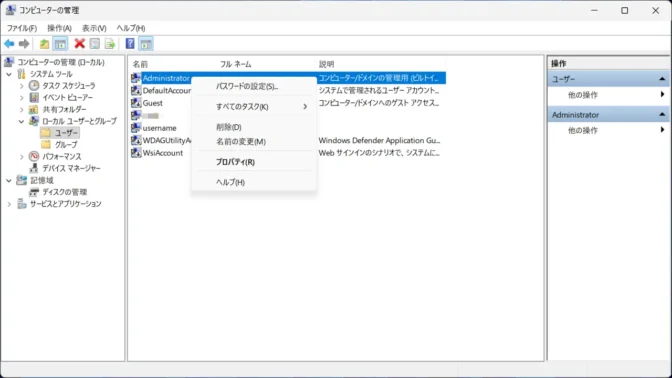Collapse the 記憶域 tree node

9,180
